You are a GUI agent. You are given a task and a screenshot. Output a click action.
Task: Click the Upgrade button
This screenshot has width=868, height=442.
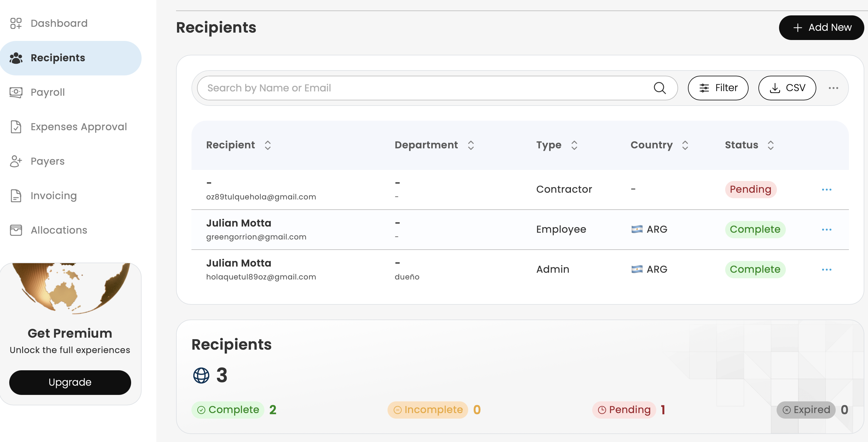pyautogui.click(x=70, y=382)
